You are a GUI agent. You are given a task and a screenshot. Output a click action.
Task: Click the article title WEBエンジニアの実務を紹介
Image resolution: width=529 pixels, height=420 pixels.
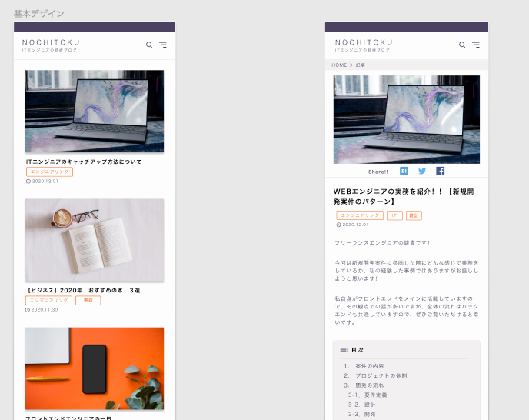[404, 196]
